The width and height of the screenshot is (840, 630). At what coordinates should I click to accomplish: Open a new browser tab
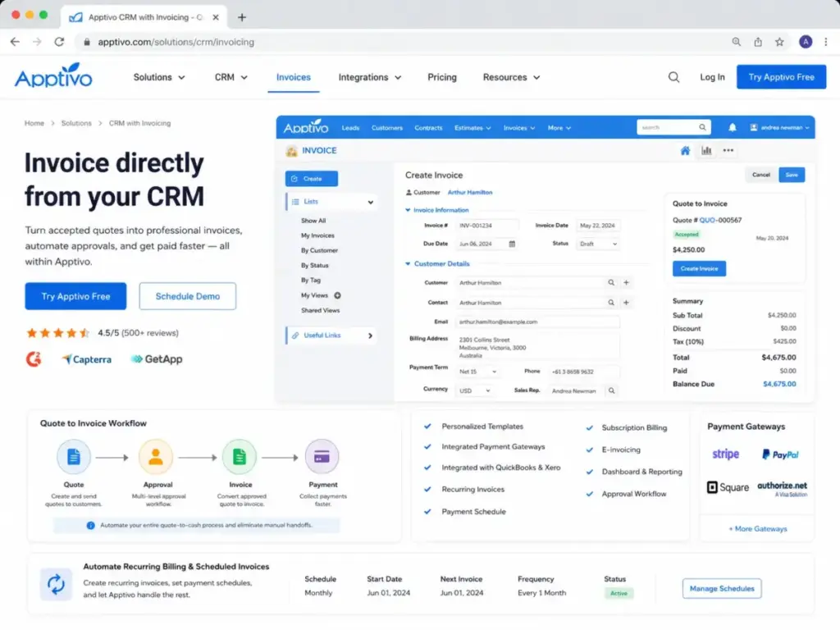242,17
